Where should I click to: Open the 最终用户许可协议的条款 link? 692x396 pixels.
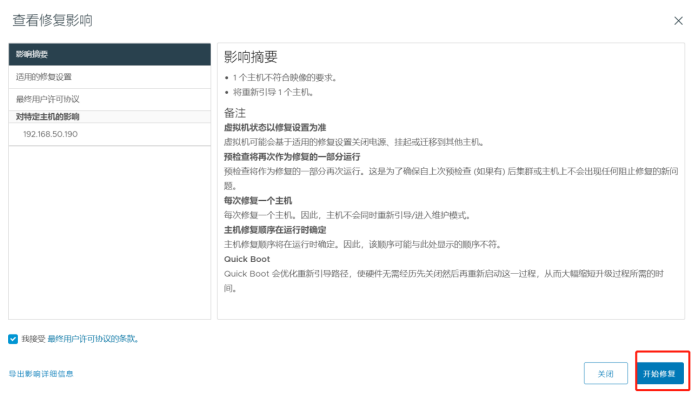[93, 339]
